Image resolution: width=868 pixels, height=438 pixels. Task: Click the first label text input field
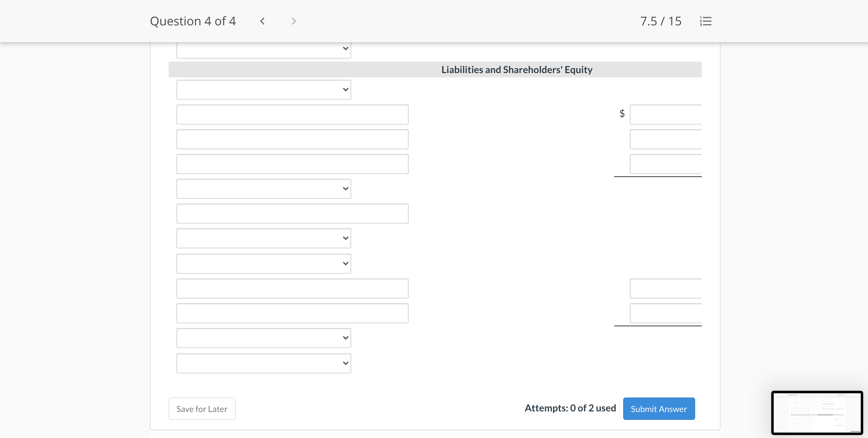coord(293,114)
